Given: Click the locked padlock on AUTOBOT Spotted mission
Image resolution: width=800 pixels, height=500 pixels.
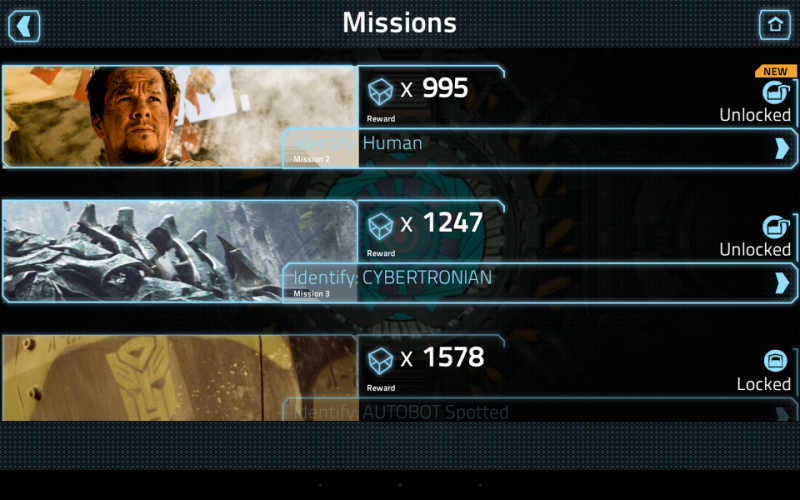Looking at the screenshot, I should [x=776, y=361].
